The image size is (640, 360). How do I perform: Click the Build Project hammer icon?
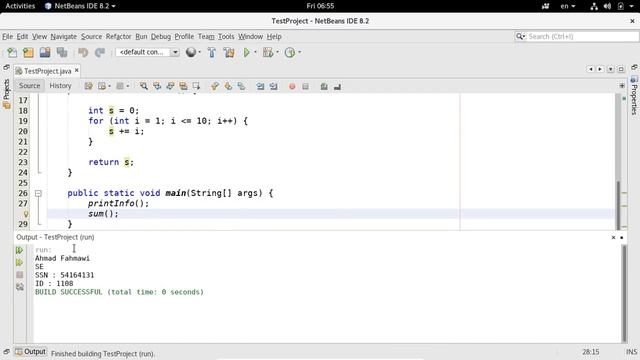tap(212, 52)
